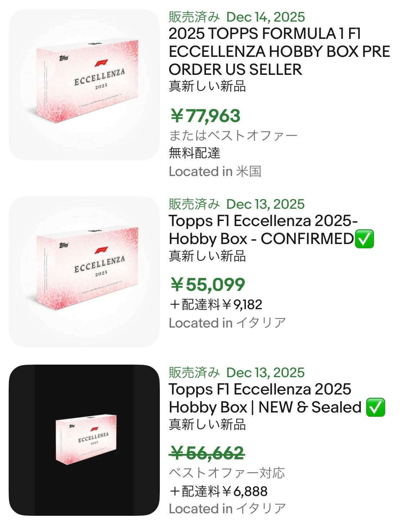Open the 'ECCELLENZA HOBBY BOX PRE ORDER US SELLER' listing
This screenshot has height=532, width=405.
coord(279,51)
